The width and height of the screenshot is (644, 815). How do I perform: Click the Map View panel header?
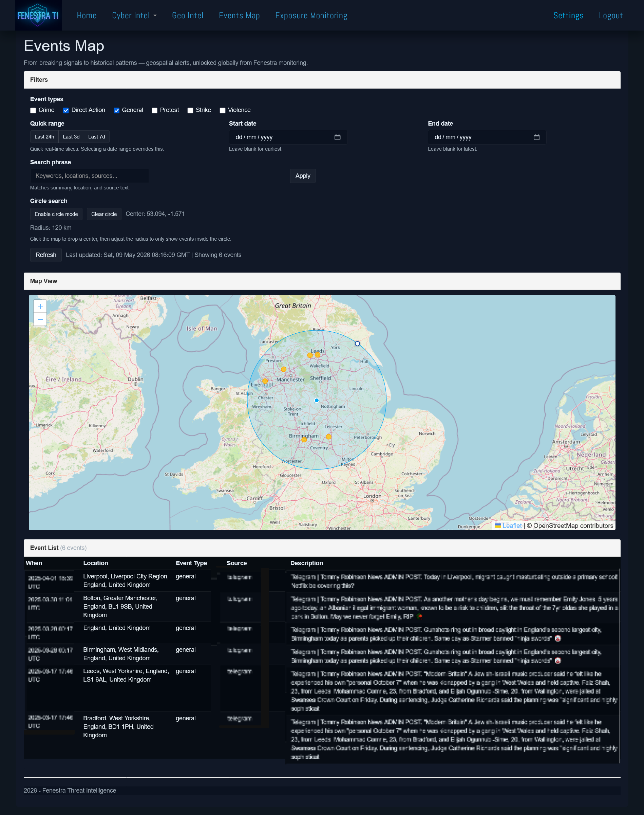tap(322, 281)
